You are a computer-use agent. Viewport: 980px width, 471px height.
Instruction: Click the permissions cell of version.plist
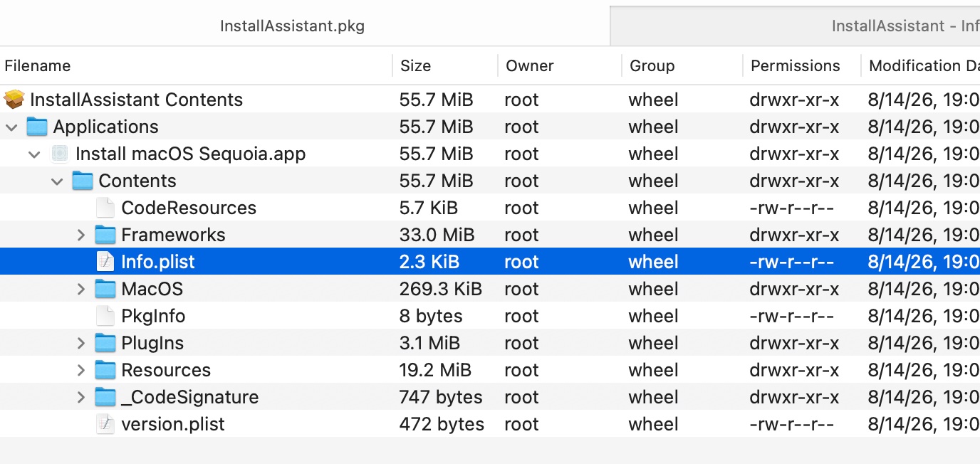tap(791, 424)
